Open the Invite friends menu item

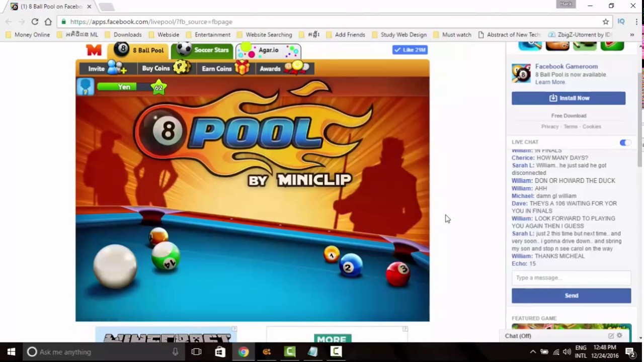pyautogui.click(x=107, y=68)
